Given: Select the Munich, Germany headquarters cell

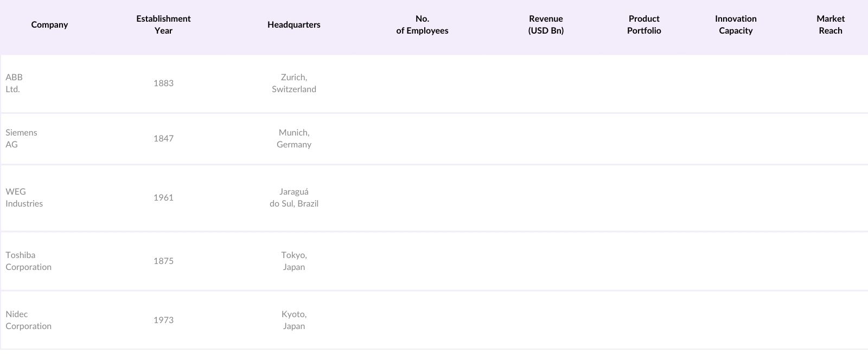Looking at the screenshot, I should point(293,139).
